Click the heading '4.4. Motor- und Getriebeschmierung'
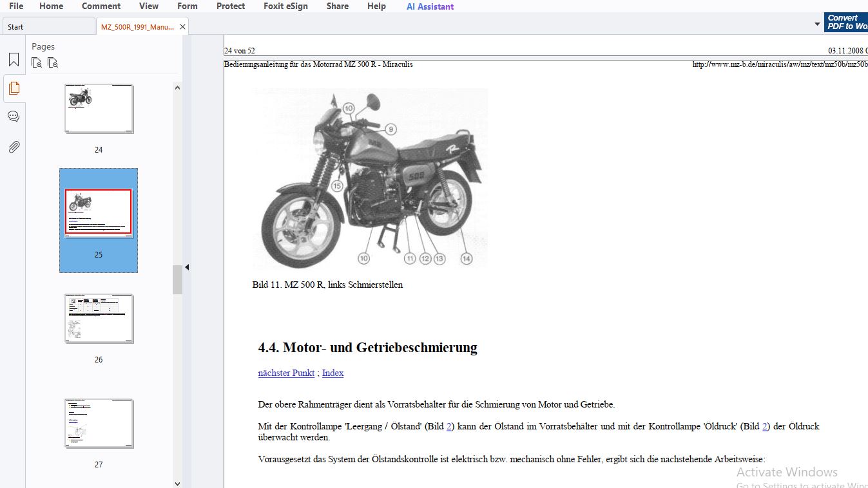This screenshot has width=868, height=488. [x=367, y=348]
